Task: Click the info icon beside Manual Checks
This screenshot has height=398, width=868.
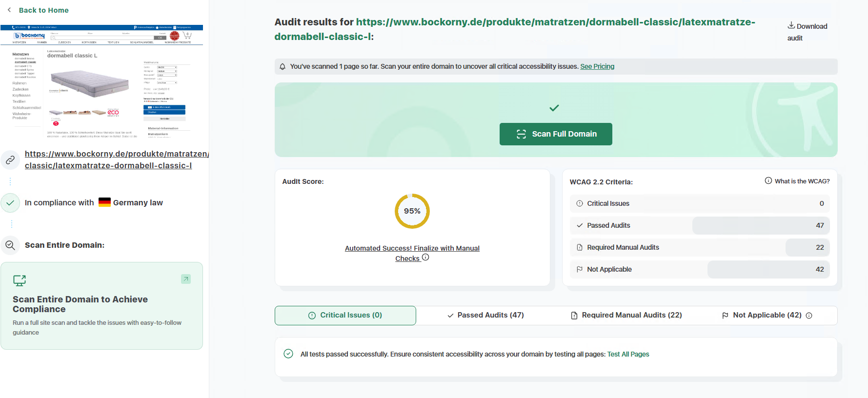Action: point(425,258)
